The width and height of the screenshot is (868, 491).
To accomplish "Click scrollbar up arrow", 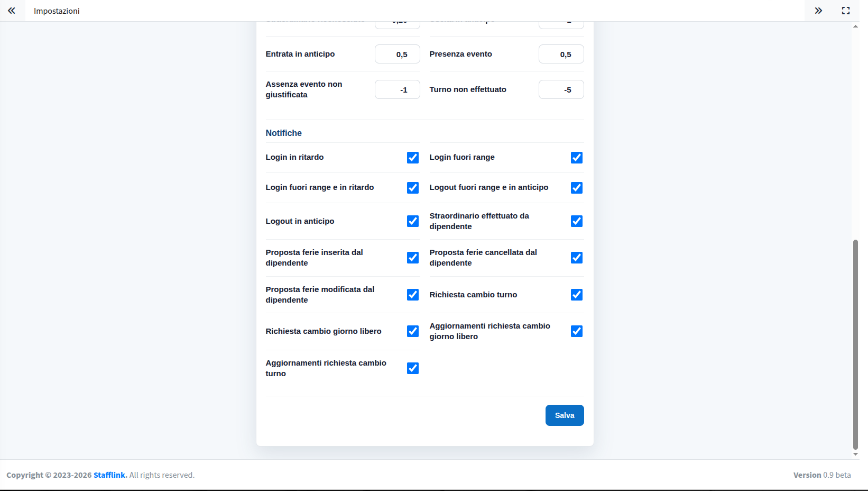I will coord(855,26).
